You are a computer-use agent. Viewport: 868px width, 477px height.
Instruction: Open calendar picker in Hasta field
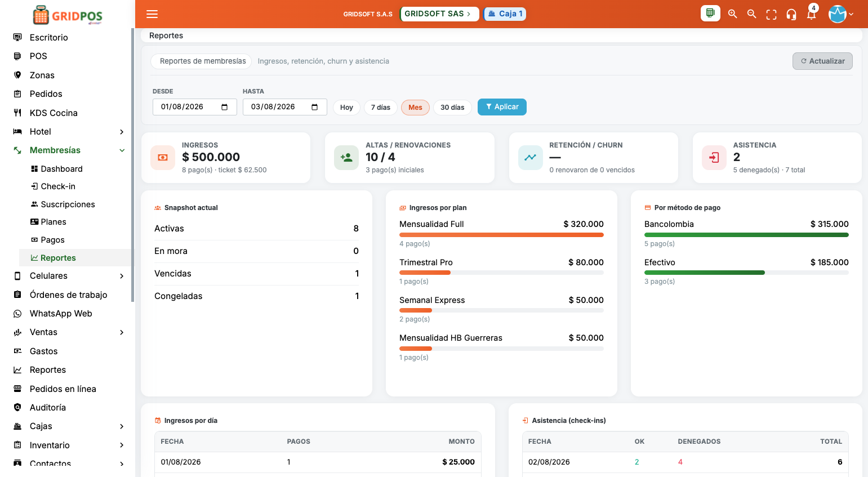315,107
